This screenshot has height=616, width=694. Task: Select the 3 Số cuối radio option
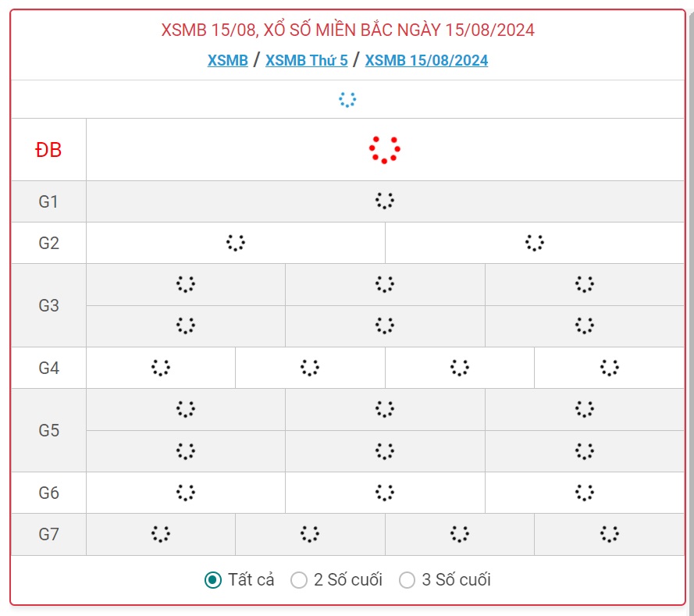(x=407, y=580)
